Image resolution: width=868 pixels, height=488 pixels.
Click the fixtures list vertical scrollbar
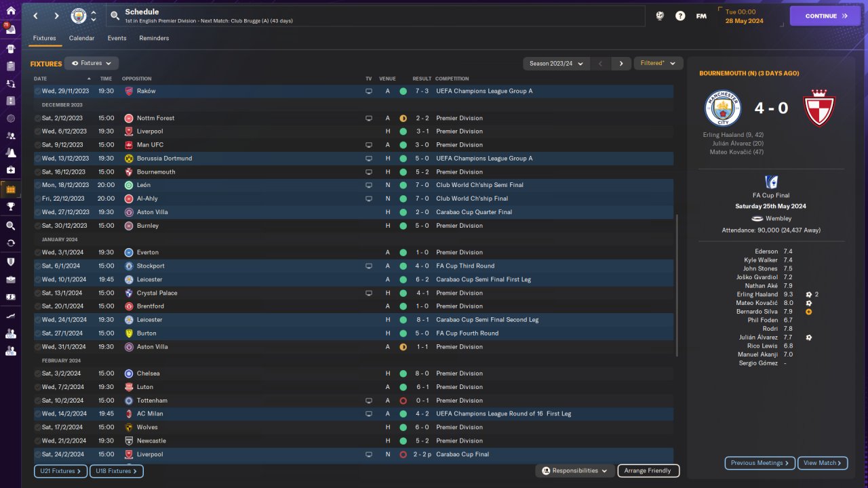[x=677, y=285]
